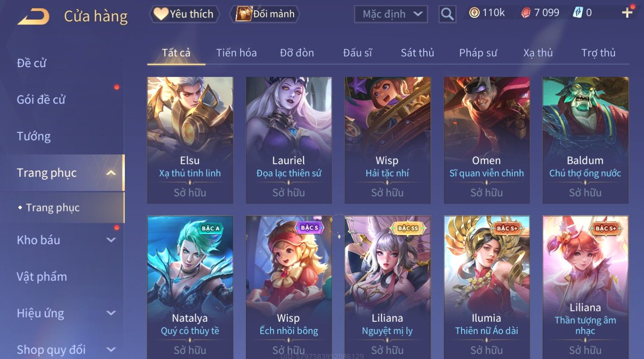Go to Tướng in sidebar
This screenshot has width=644, height=359.
click(x=34, y=136)
